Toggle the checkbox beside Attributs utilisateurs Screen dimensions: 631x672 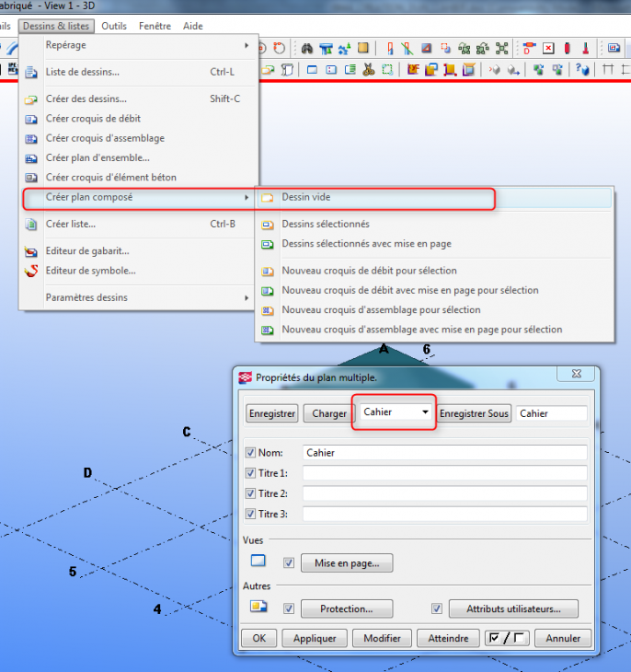point(437,608)
